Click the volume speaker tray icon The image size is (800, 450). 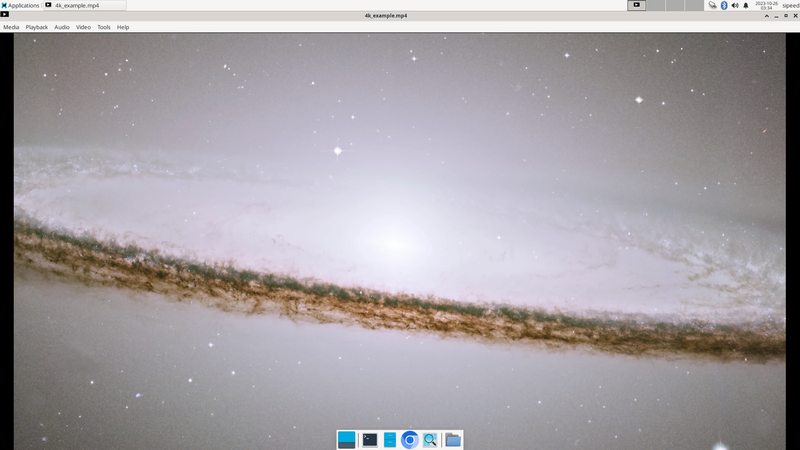[x=735, y=5]
